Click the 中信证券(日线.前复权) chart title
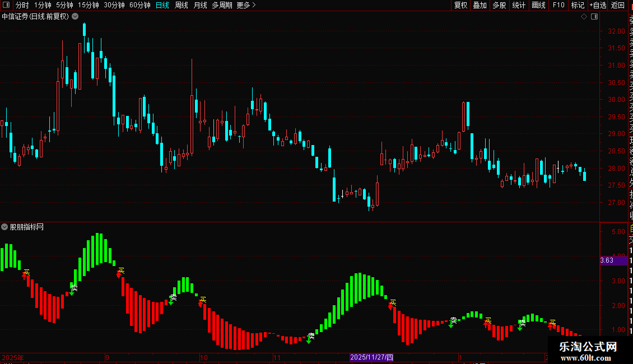 [35, 17]
